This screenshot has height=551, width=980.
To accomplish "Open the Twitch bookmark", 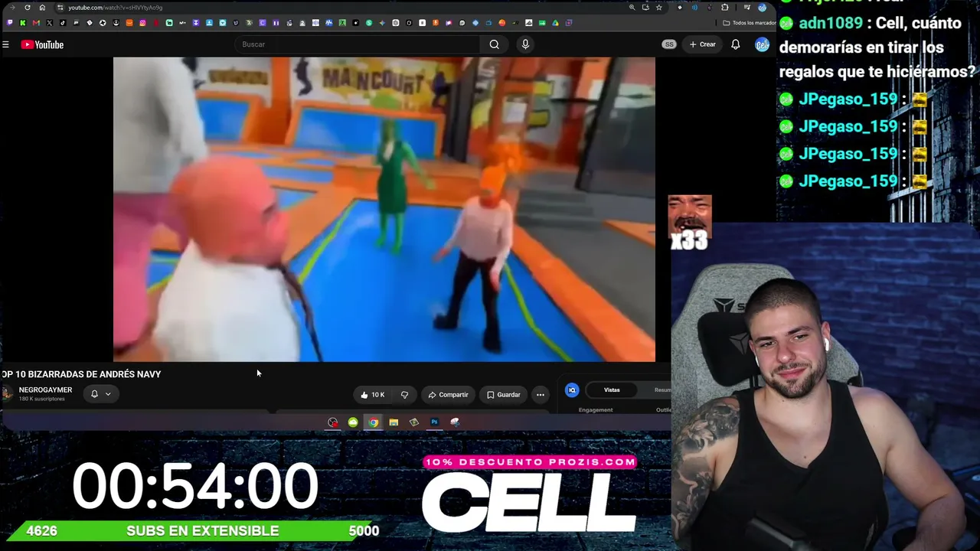I will (9, 23).
